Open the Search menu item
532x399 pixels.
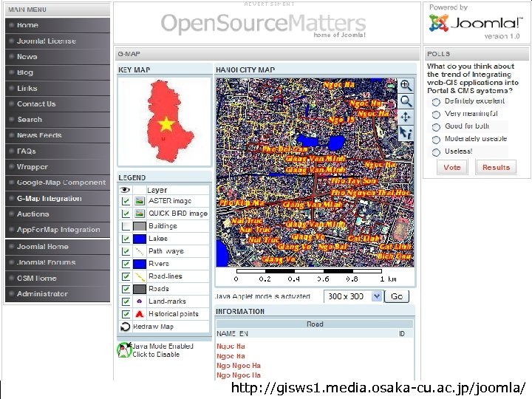coord(58,120)
